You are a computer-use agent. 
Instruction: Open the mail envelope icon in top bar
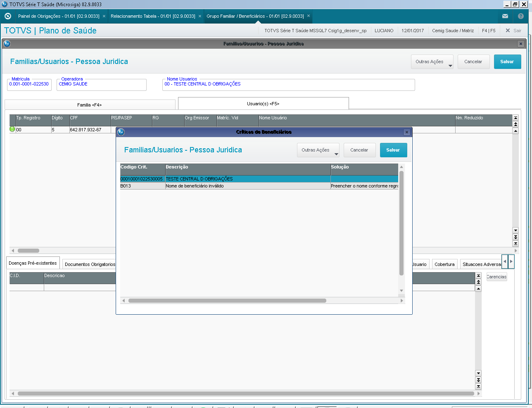(505, 16)
